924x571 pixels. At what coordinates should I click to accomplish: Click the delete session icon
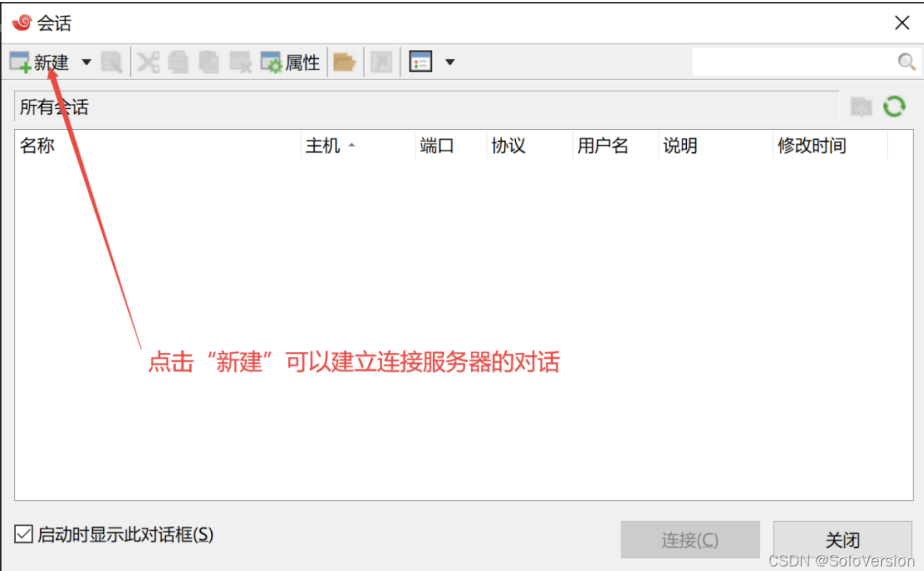[x=241, y=62]
